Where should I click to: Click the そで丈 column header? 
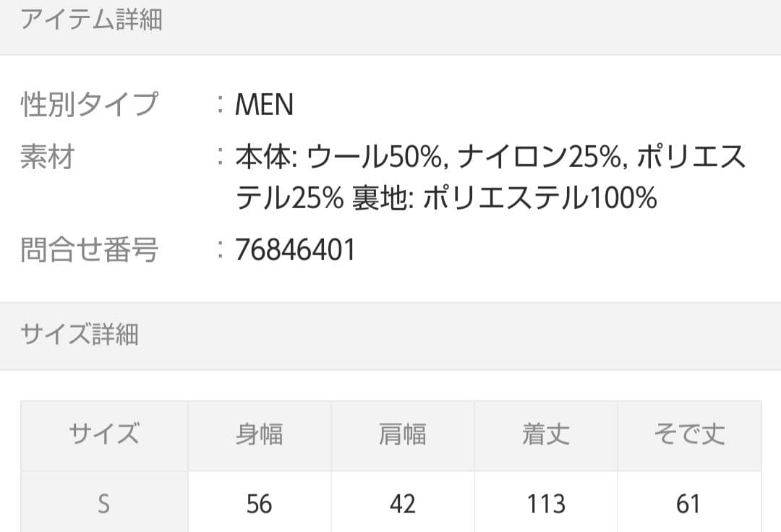point(688,435)
